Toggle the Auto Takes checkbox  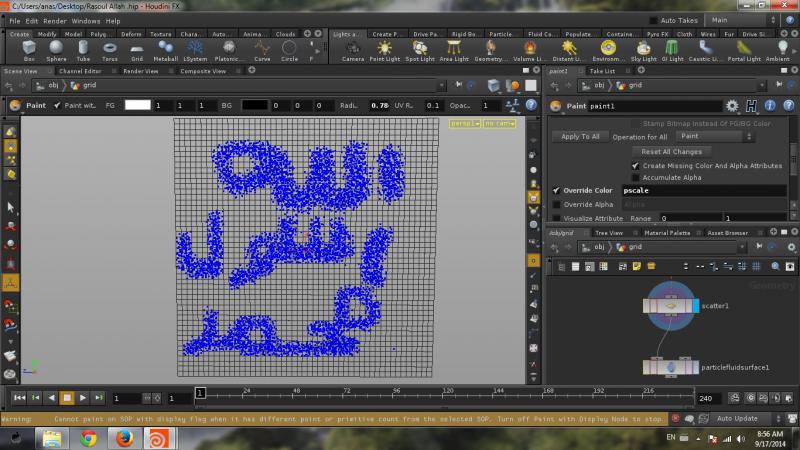tap(653, 20)
